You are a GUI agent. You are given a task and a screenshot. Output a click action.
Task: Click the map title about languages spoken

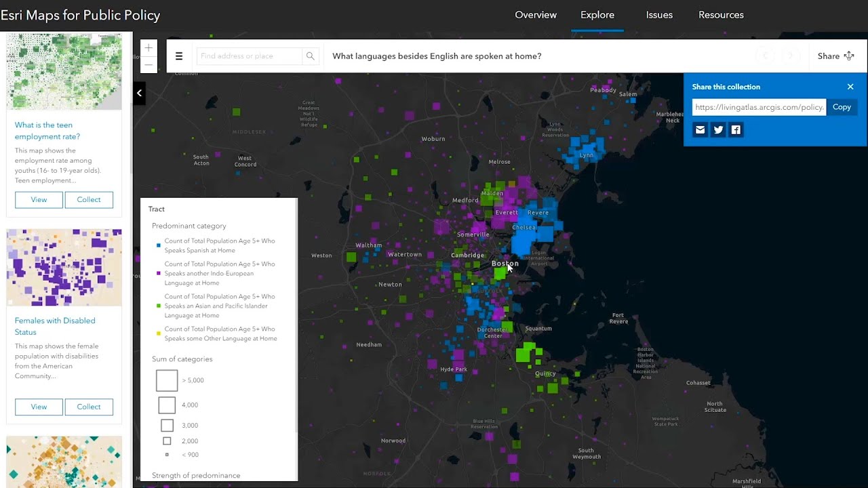point(437,56)
